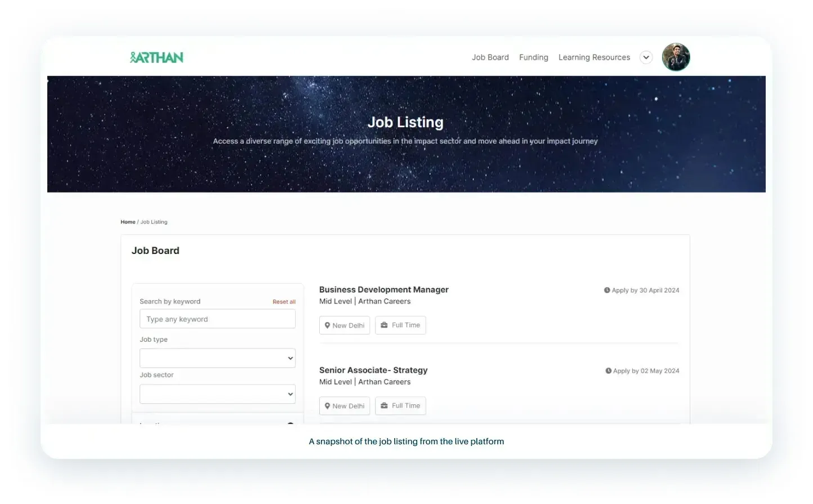
Task: Open the Business Development Manager job title
Action: pyautogui.click(x=383, y=289)
